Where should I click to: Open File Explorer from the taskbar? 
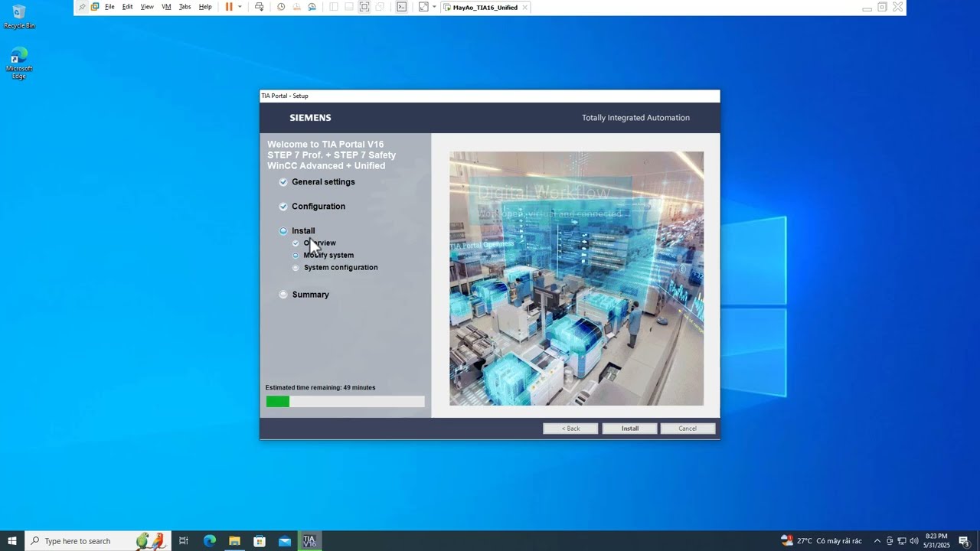234,541
